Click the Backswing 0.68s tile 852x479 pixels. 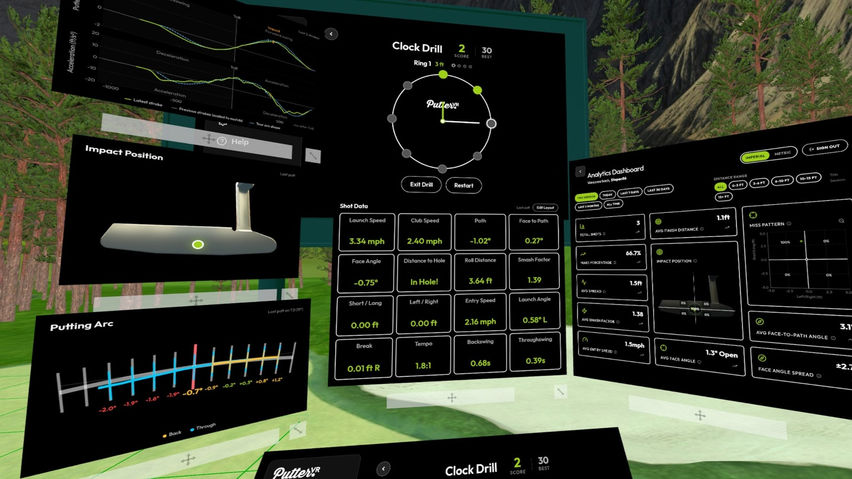click(x=480, y=354)
